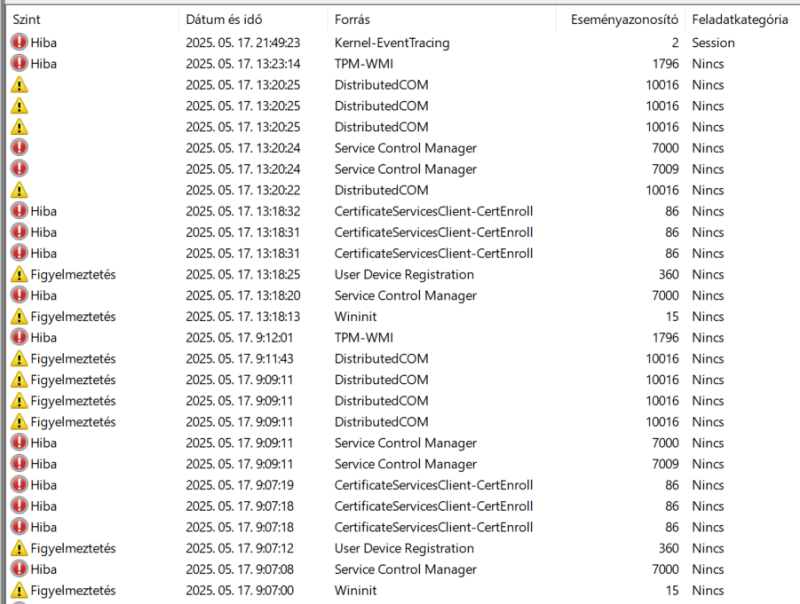The image size is (800, 604).
Task: Click warning icon of the 13:20:22 DistributedCOM event
Action: pyautogui.click(x=19, y=190)
